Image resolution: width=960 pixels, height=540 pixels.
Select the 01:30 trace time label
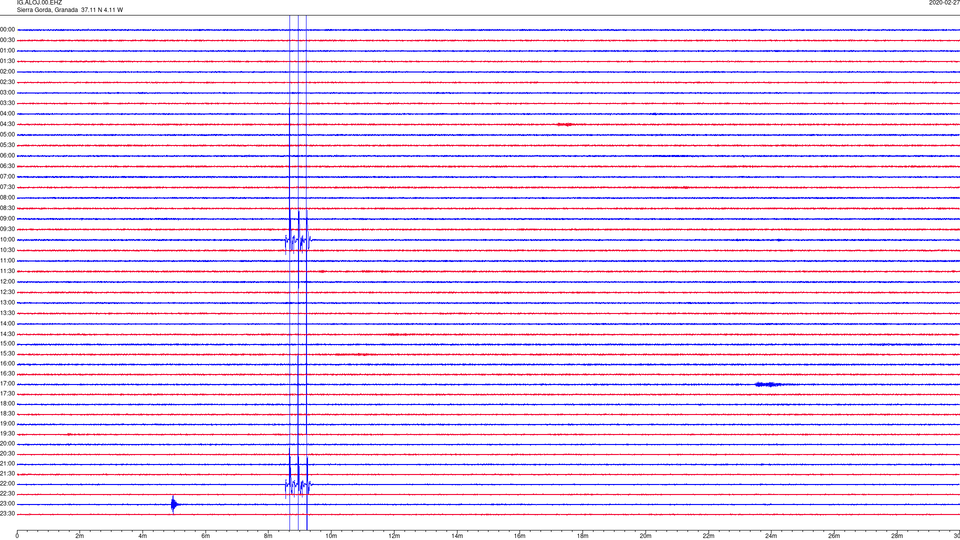[7, 61]
